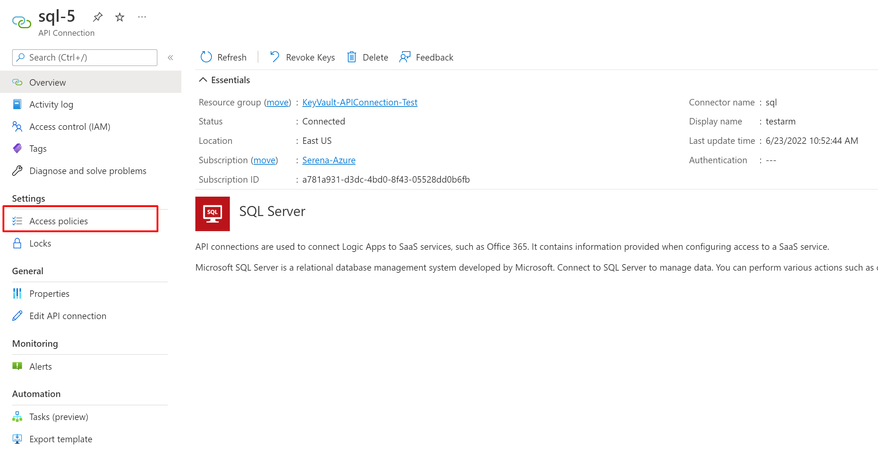Click the API Connection logo icon
Screen dimensions: 878x459
point(22,22)
